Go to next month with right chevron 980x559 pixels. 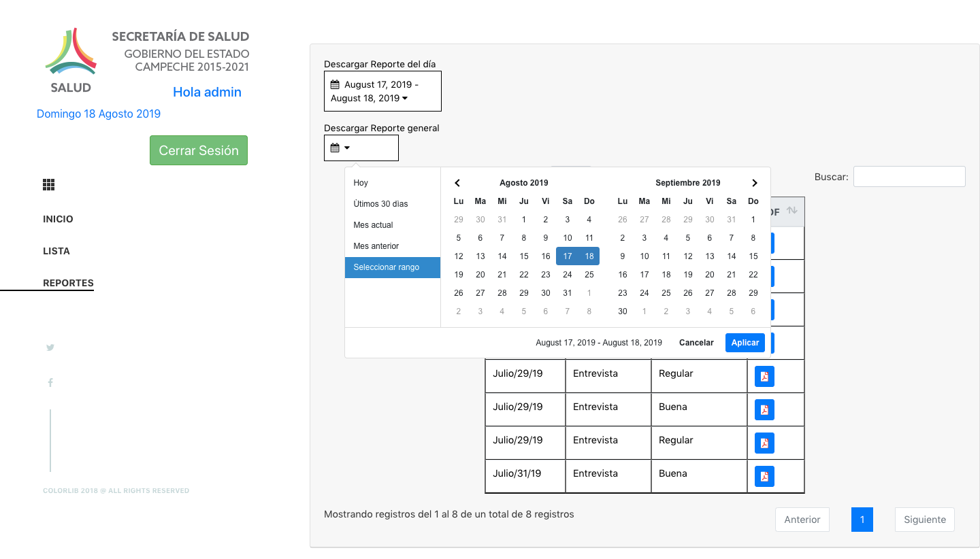(754, 183)
